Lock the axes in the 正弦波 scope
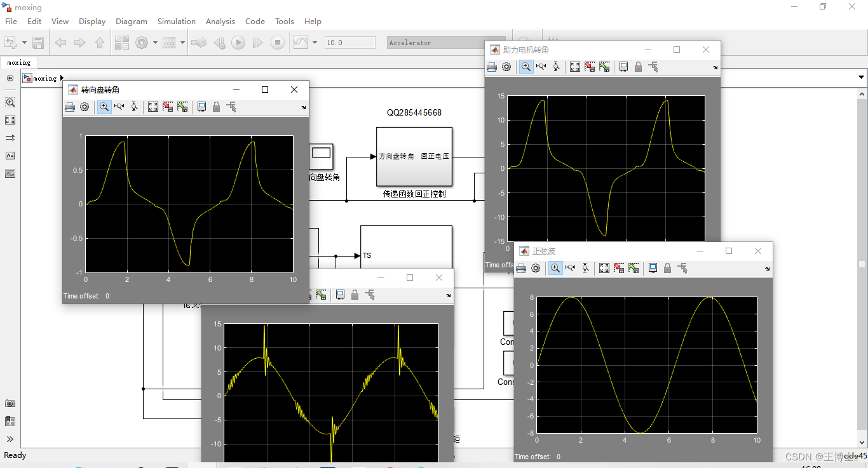 [x=667, y=268]
